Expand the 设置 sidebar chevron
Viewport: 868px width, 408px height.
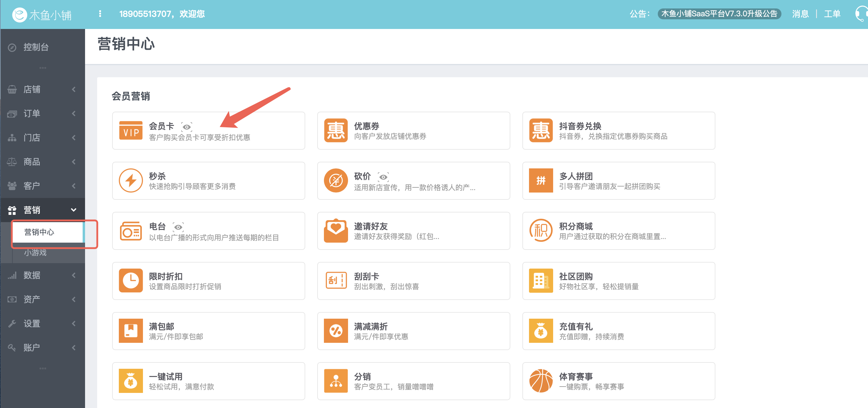[74, 324]
